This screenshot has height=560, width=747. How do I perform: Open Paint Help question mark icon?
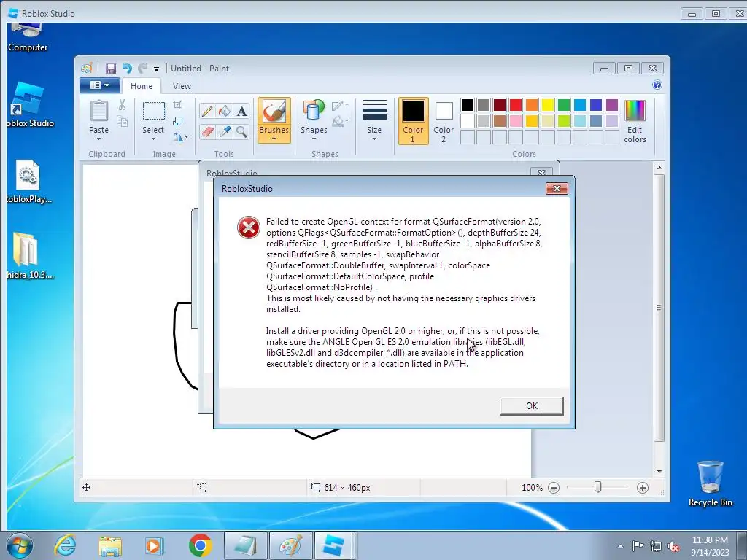657,85
